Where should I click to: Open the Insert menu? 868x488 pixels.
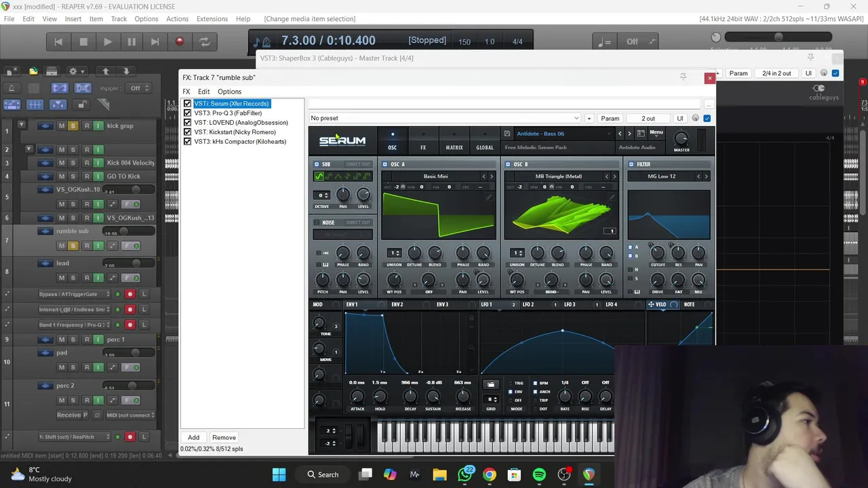pyautogui.click(x=73, y=19)
